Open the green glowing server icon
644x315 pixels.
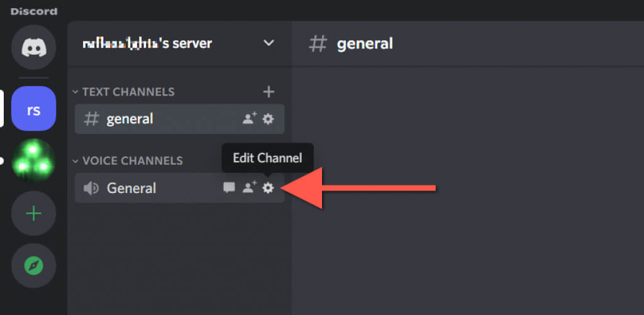coord(33,161)
